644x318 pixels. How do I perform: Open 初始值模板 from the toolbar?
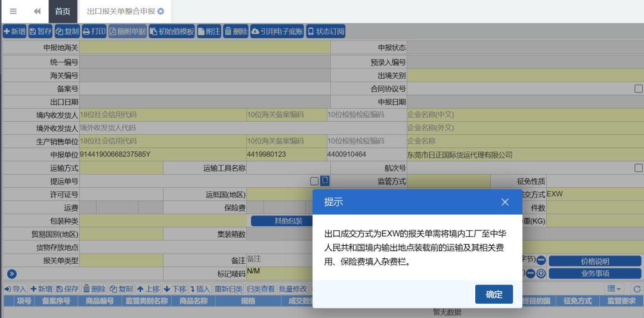[x=172, y=32]
